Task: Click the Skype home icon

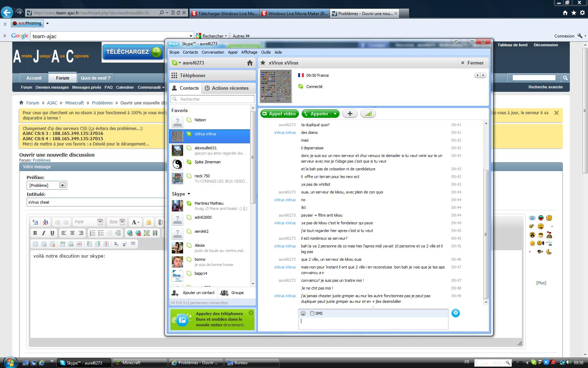Action: [x=250, y=63]
